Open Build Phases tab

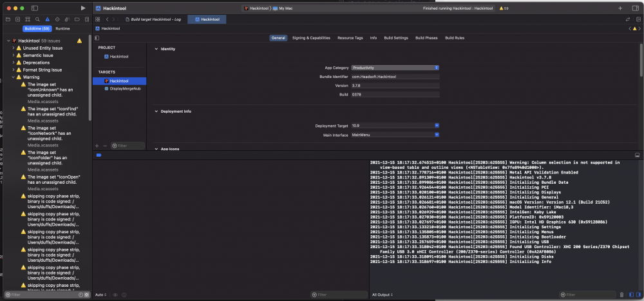(426, 38)
